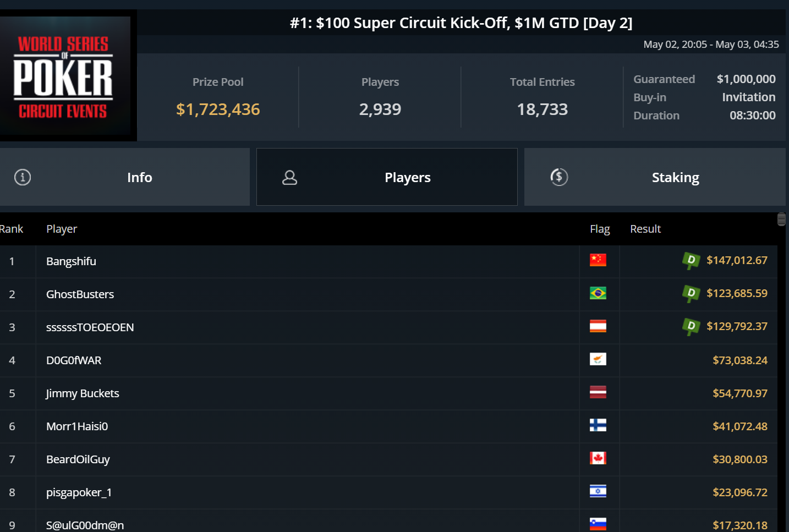Click the info circle icon

(23, 177)
